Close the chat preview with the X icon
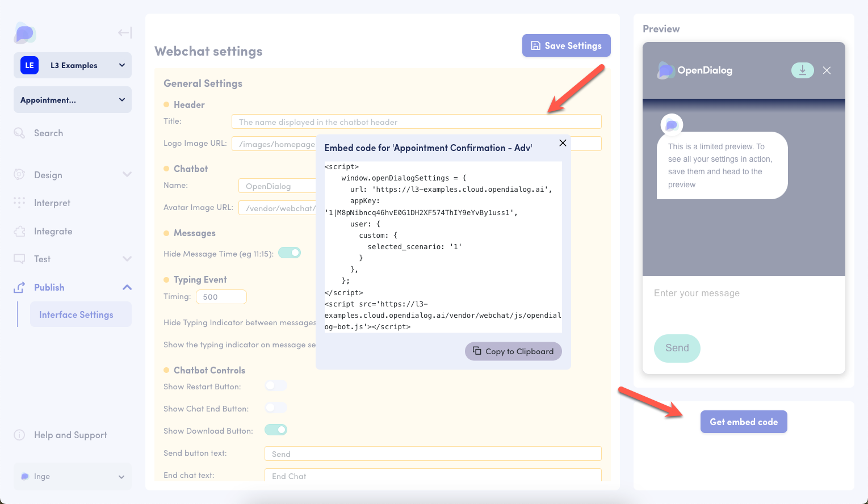 827,70
